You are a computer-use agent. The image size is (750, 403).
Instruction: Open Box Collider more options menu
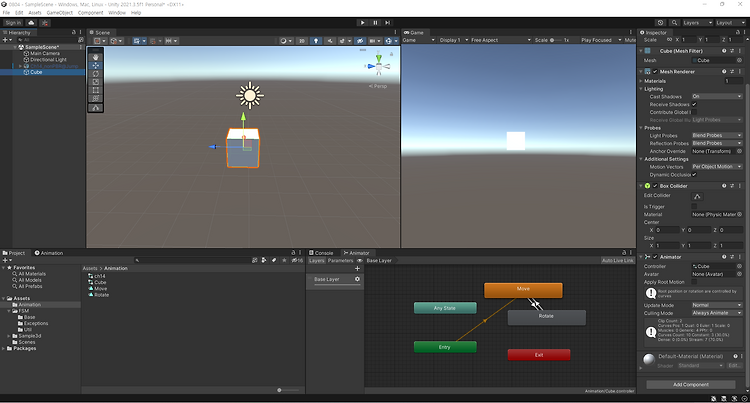pyautogui.click(x=739, y=185)
